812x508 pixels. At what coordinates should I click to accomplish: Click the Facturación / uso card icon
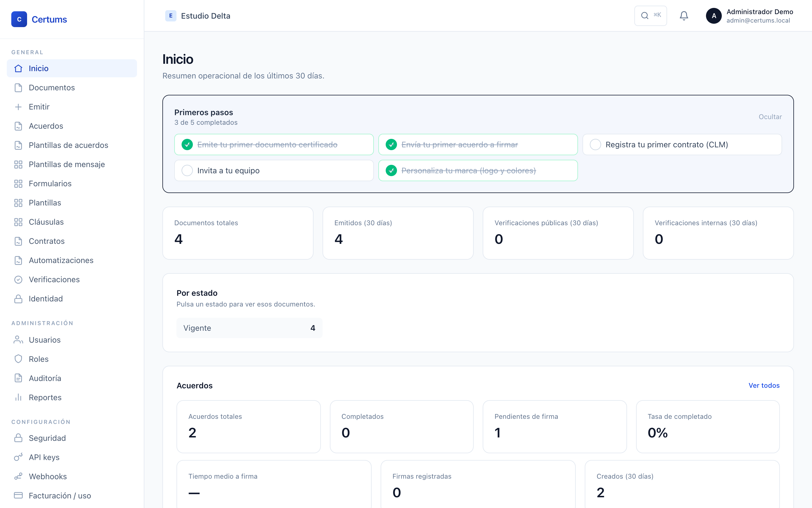click(18, 495)
